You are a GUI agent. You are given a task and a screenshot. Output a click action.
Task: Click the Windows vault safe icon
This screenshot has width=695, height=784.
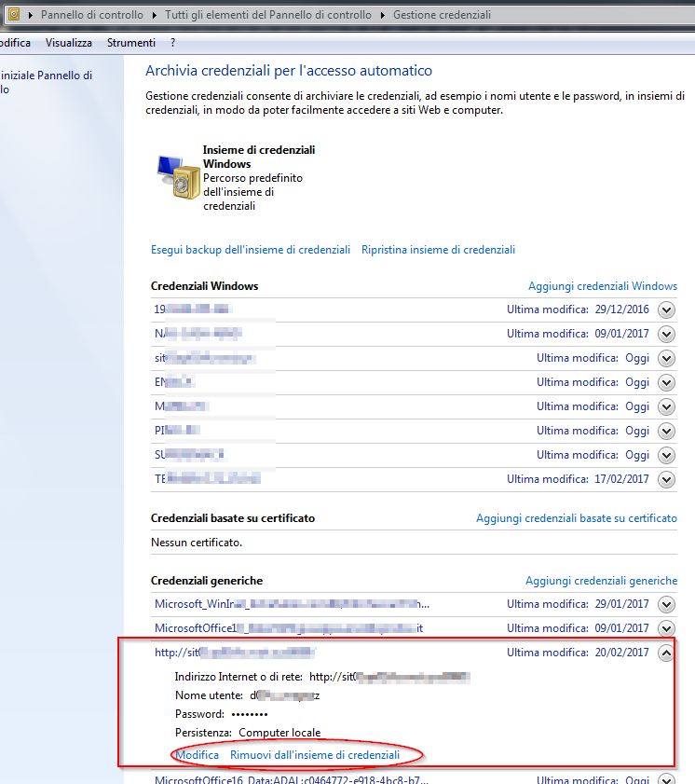179,177
